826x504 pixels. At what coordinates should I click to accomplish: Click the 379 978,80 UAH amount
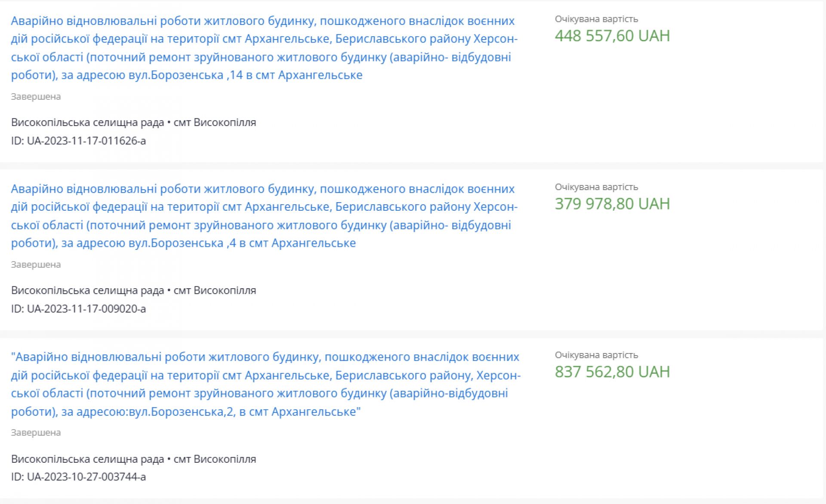pos(612,204)
